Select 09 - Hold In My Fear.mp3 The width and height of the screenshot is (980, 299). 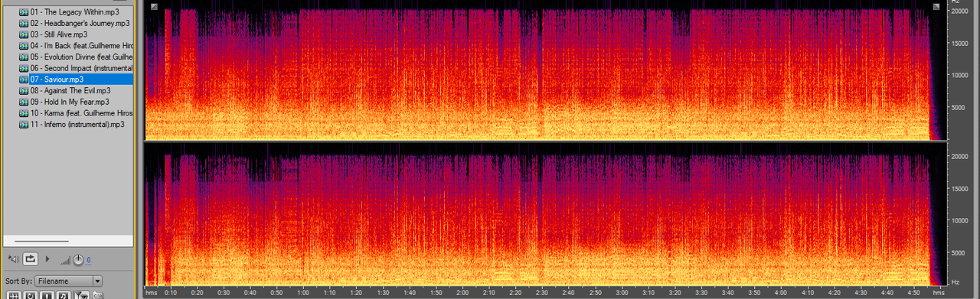tap(69, 102)
